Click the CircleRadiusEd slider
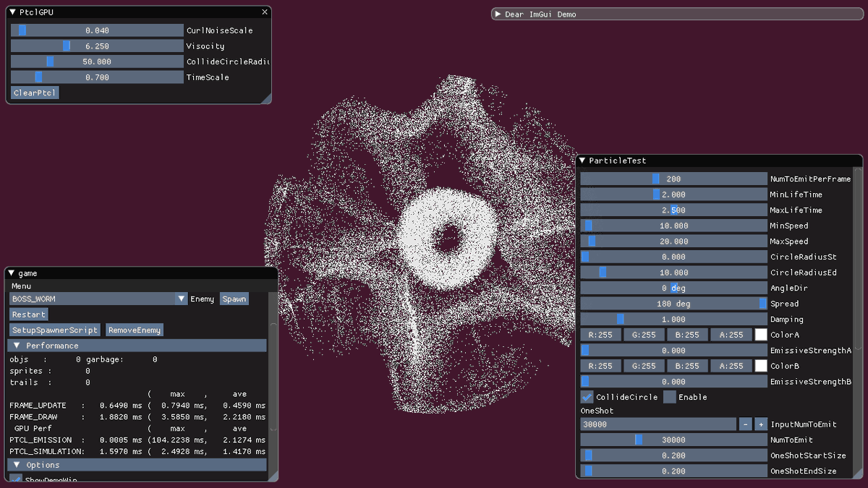The width and height of the screenshot is (868, 488). coord(673,273)
